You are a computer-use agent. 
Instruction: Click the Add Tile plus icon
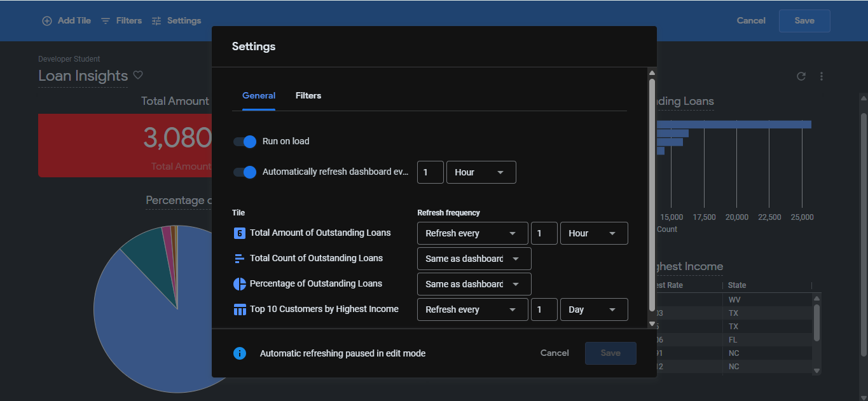coord(47,21)
